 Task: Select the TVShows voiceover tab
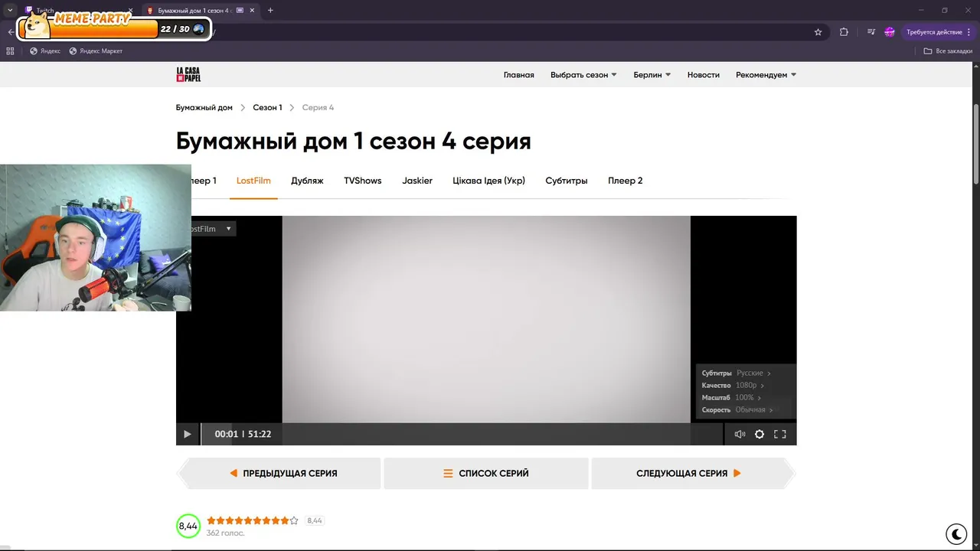[363, 181]
